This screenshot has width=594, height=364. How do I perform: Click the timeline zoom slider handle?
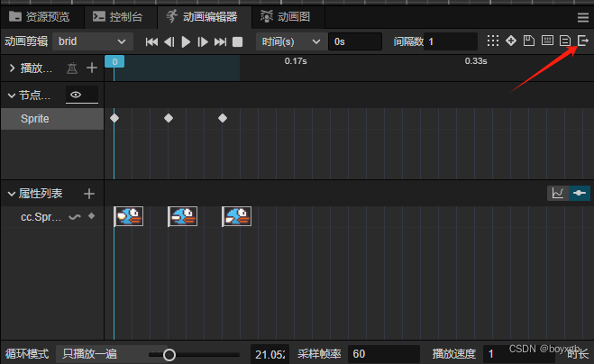pyautogui.click(x=169, y=355)
